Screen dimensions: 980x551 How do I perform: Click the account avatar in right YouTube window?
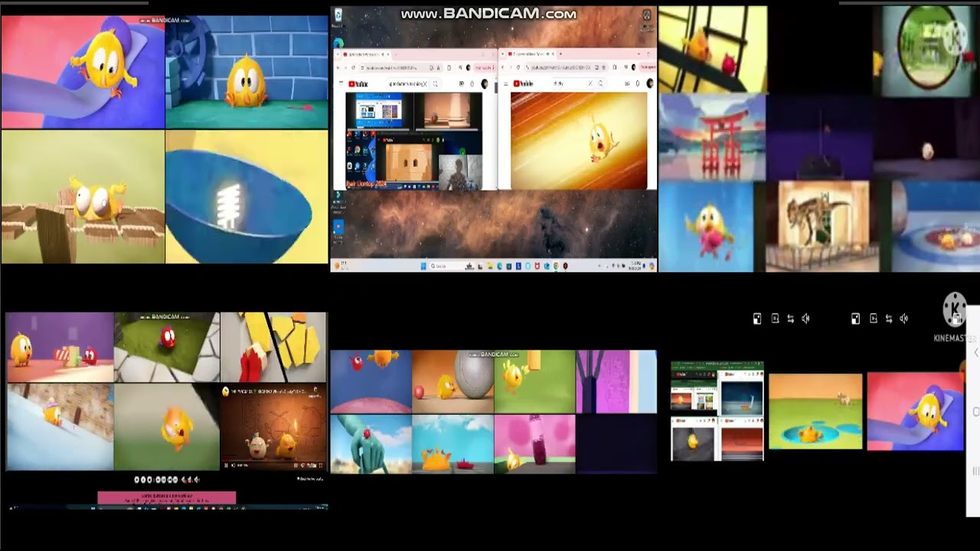(x=649, y=83)
